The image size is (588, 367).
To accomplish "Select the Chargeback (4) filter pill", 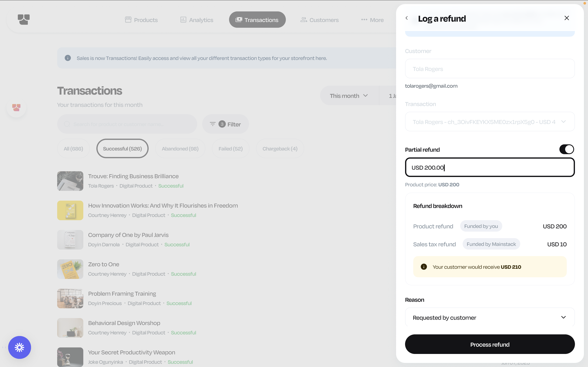I will pyautogui.click(x=280, y=149).
